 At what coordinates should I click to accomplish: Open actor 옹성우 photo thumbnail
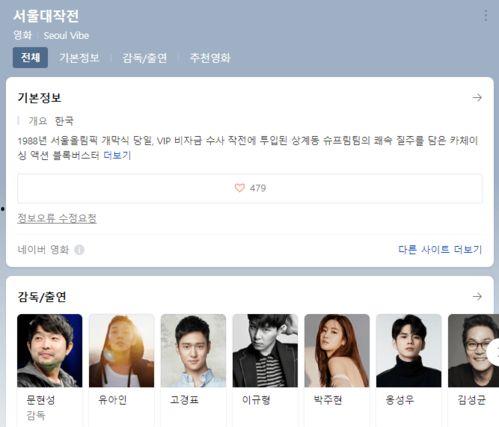pyautogui.click(x=409, y=350)
